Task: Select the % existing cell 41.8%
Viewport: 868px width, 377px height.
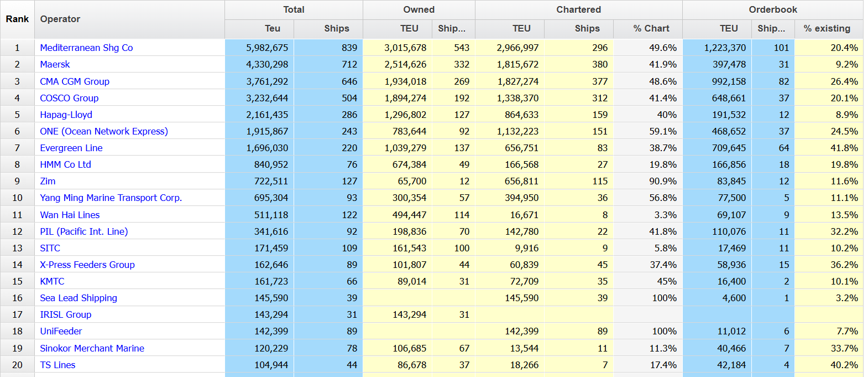Action: coord(829,148)
